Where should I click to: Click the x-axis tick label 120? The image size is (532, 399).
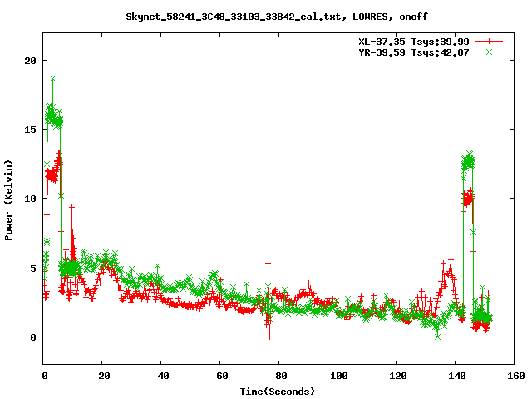point(398,376)
